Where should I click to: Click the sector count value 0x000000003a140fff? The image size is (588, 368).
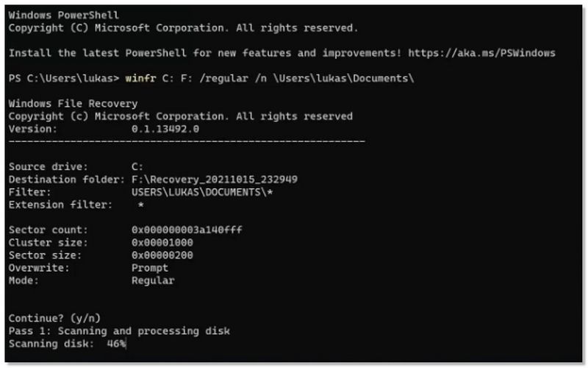(x=187, y=230)
